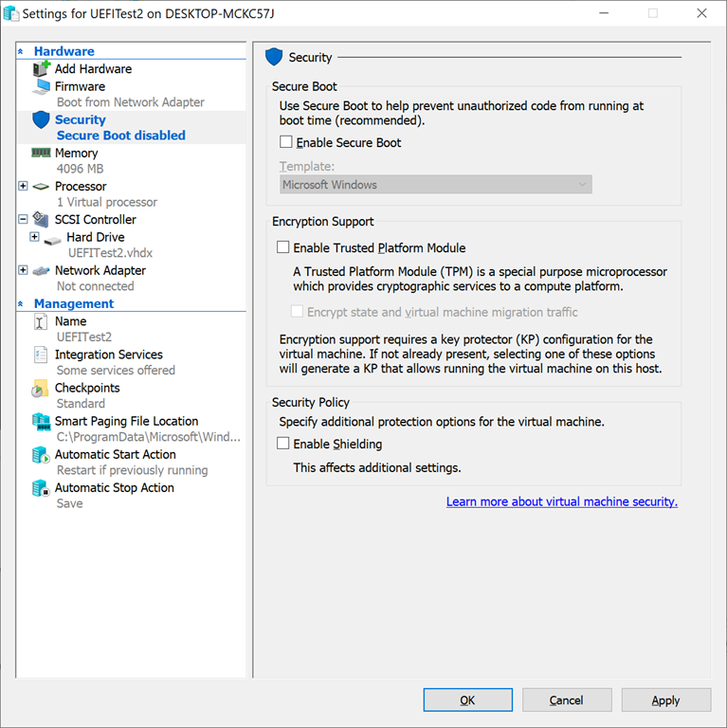Check Enable Trusted Platform Module
The height and width of the screenshot is (728, 727).
282,248
